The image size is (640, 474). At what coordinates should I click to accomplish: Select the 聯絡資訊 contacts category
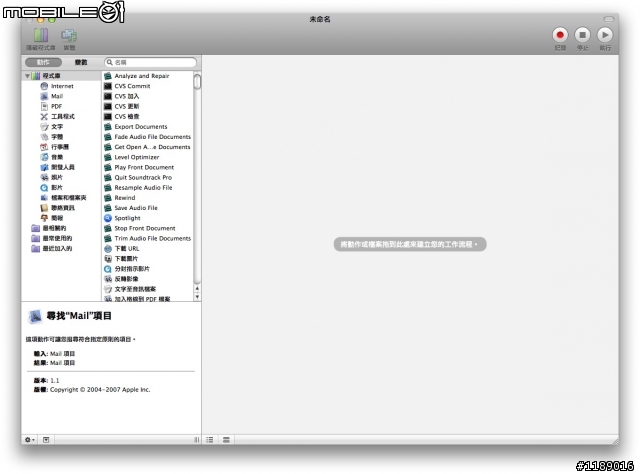(61, 208)
